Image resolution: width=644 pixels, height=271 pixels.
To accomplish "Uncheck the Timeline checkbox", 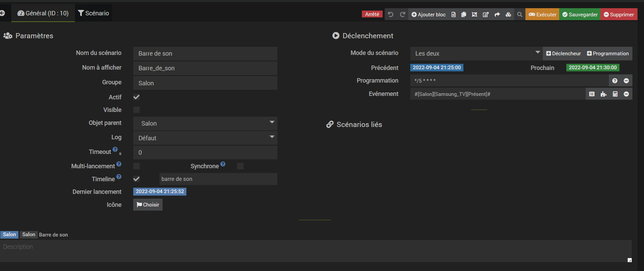I will pos(136,179).
